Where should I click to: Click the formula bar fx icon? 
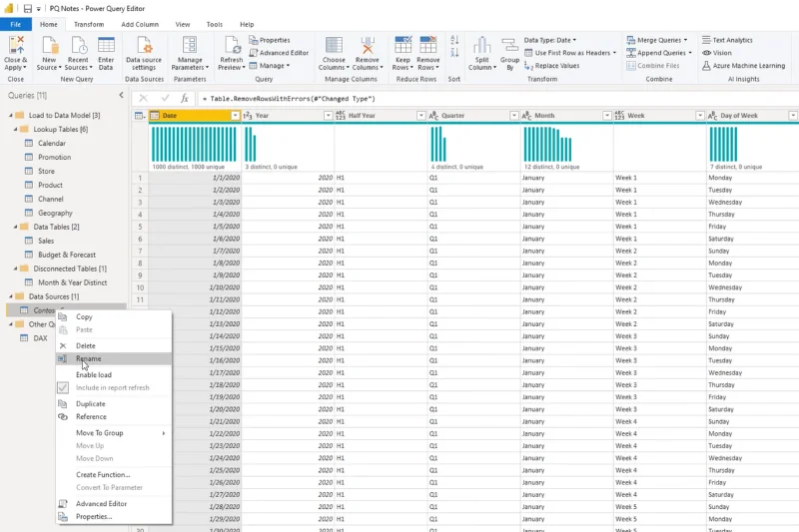tap(185, 98)
